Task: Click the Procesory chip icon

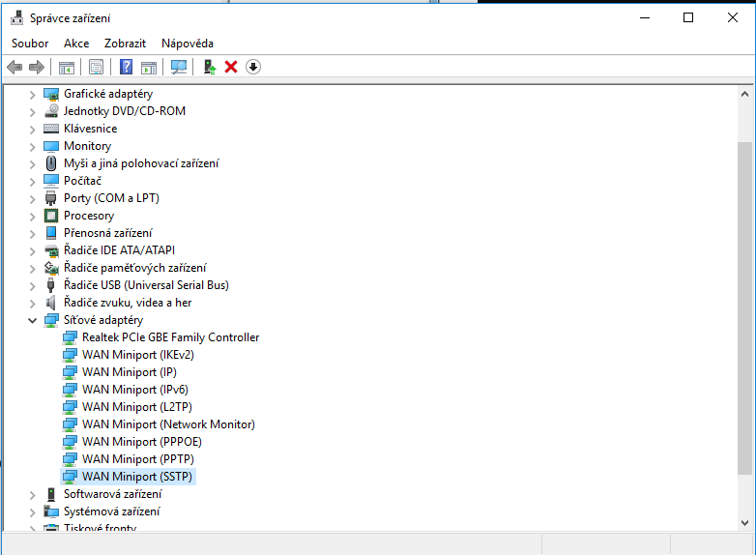Action: point(51,216)
